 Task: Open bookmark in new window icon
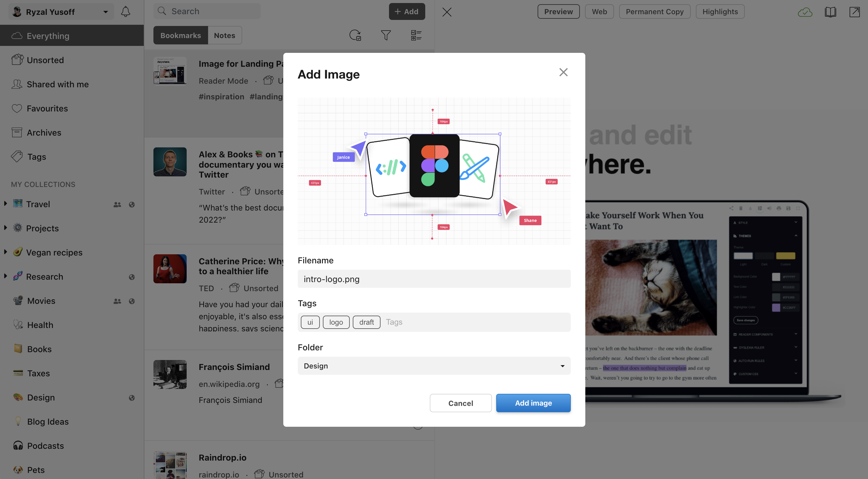point(854,12)
